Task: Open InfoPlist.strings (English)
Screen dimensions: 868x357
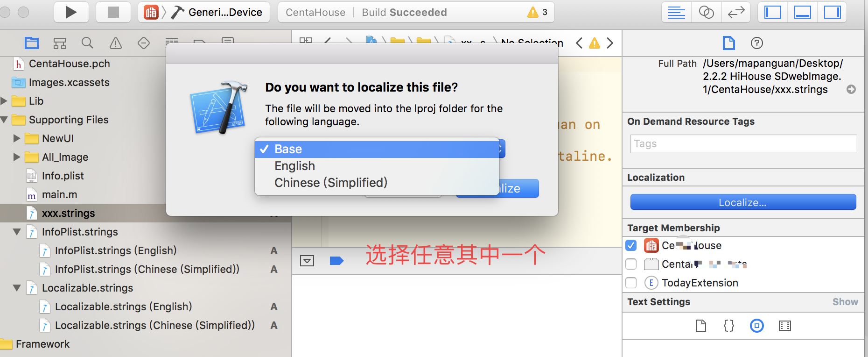Action: click(x=116, y=250)
